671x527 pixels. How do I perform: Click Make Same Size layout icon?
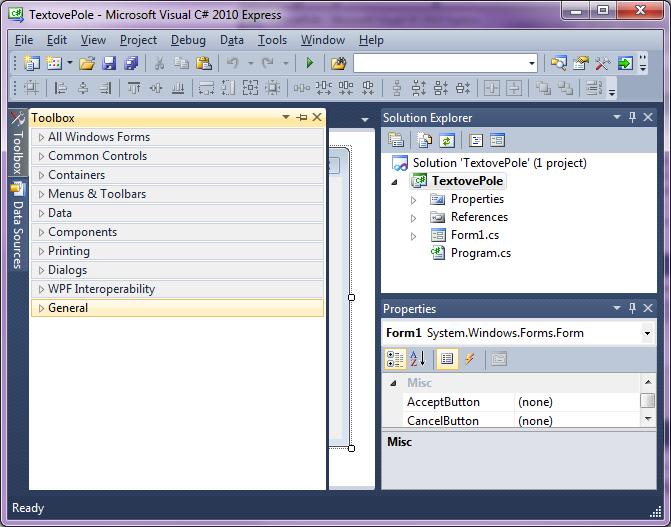coord(250,88)
